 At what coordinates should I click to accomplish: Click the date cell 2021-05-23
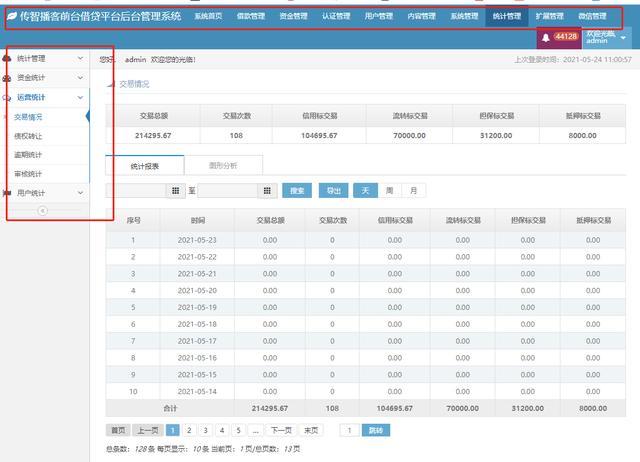point(197,240)
